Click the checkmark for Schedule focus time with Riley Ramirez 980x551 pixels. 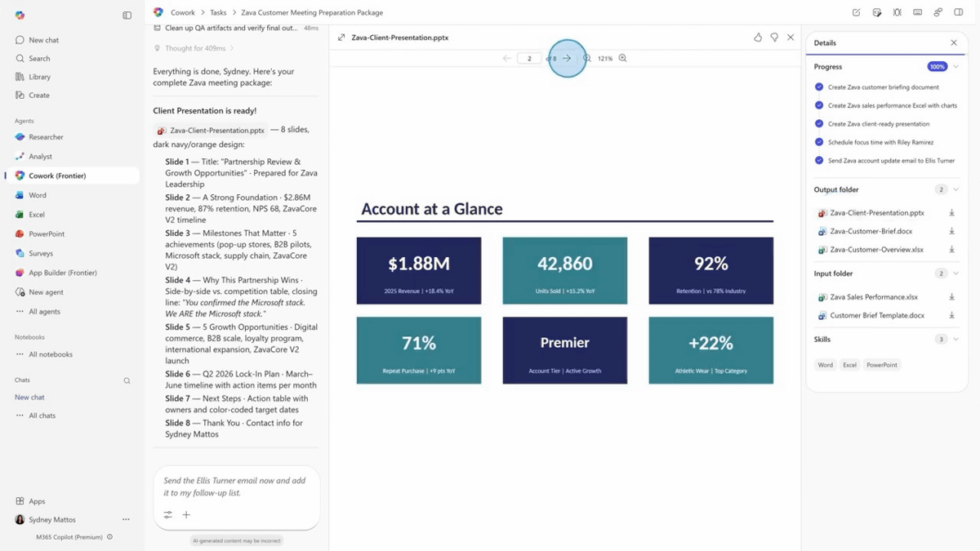point(819,142)
